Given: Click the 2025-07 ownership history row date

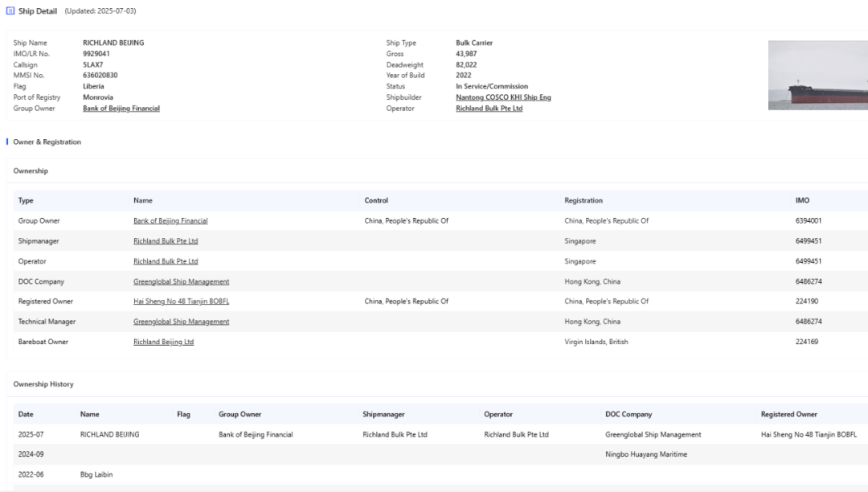Looking at the screenshot, I should coord(31,434).
